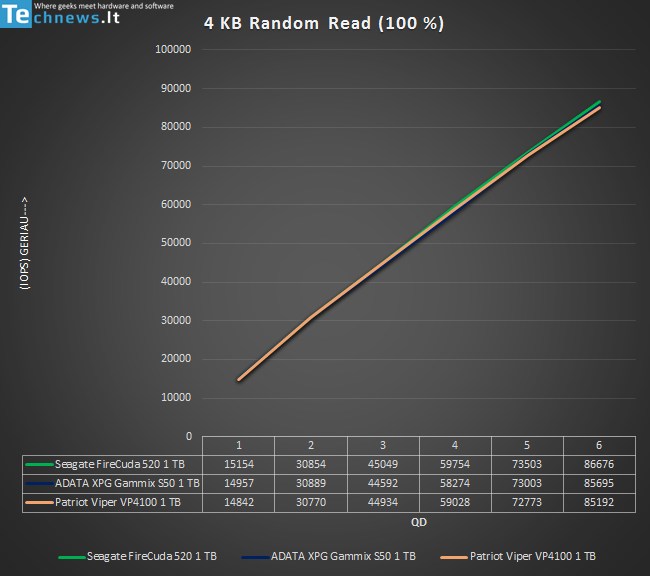Select the chart title '4 KB Random Read (100 %)'
This screenshot has height=576, width=650.
tap(324, 23)
